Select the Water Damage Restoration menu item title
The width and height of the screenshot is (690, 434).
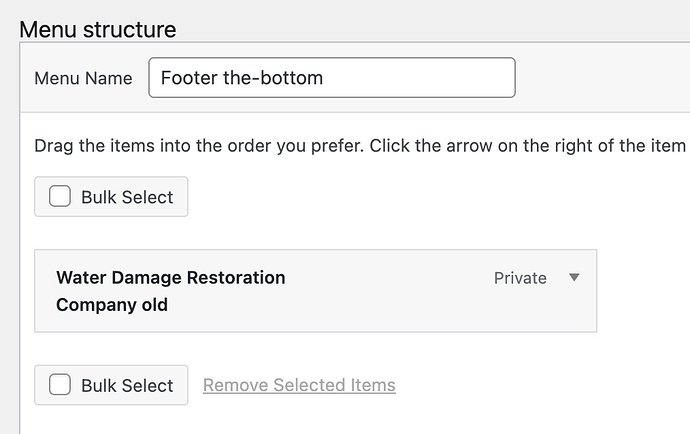click(x=170, y=278)
